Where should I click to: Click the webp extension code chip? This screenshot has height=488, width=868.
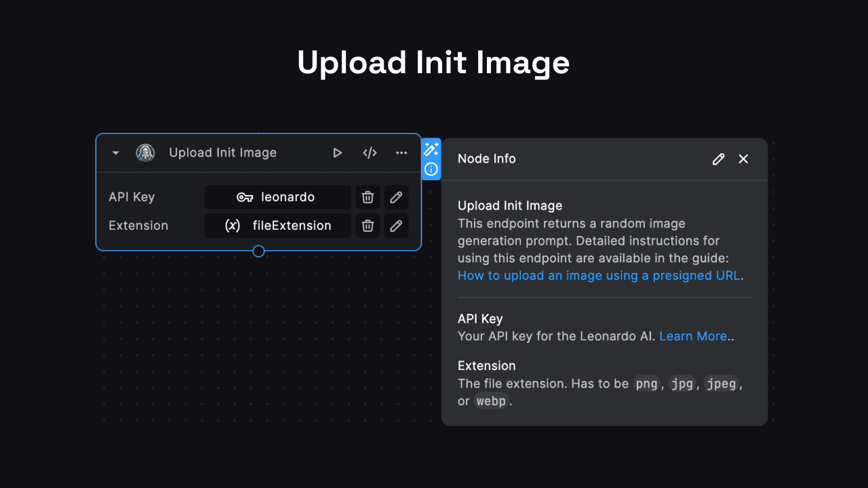click(491, 401)
